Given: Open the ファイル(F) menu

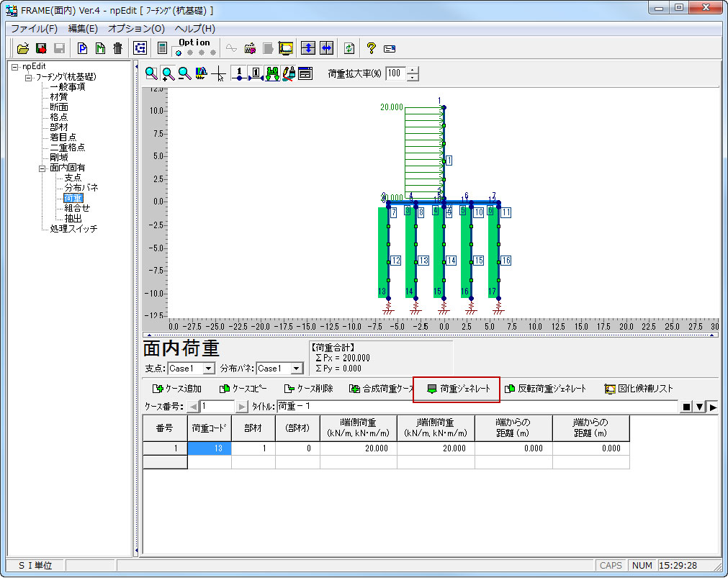Looking at the screenshot, I should (x=33, y=29).
